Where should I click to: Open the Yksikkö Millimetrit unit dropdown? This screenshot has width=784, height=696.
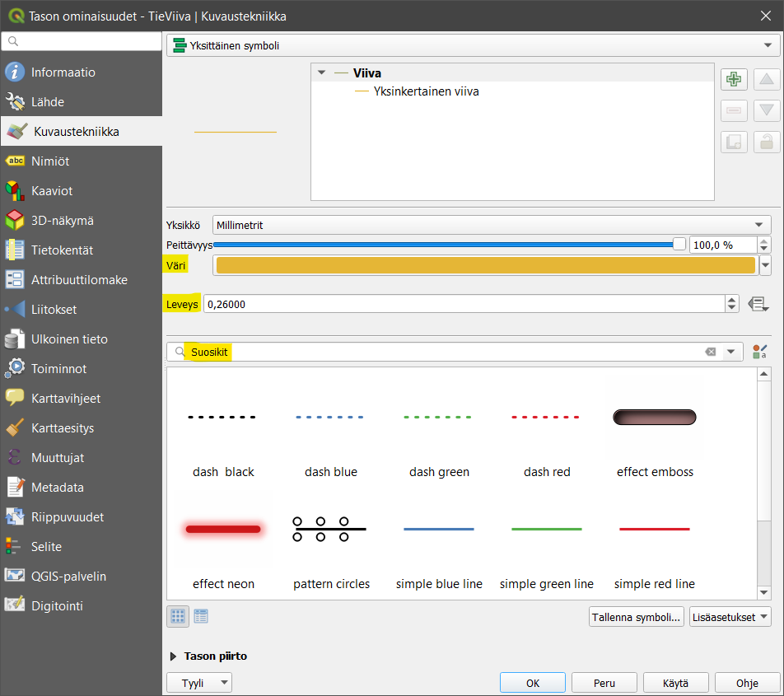click(491, 225)
